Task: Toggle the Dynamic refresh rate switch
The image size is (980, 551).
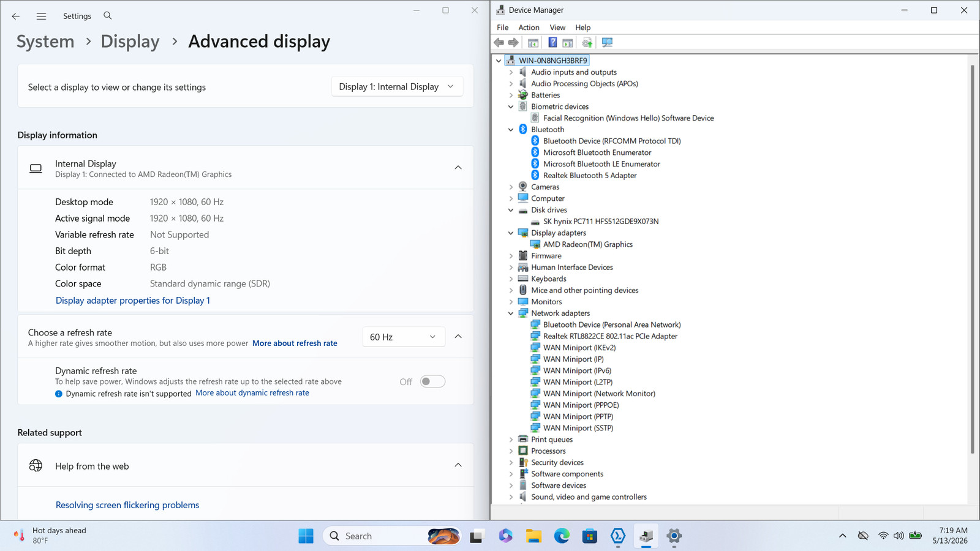Action: pos(432,381)
